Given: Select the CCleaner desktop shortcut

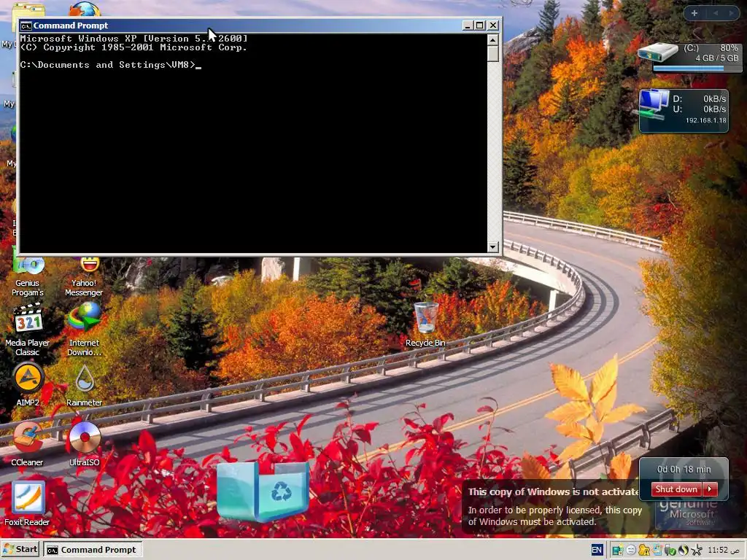Looking at the screenshot, I should tap(27, 444).
